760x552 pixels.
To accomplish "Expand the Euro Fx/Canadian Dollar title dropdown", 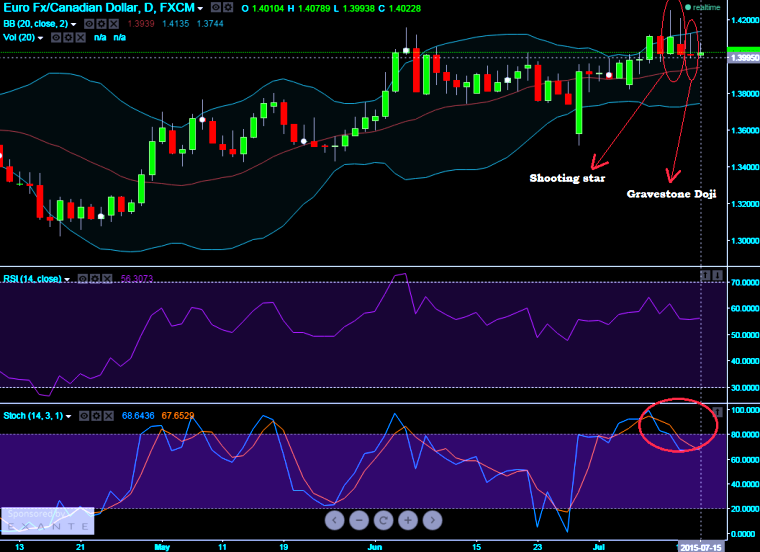I will [x=200, y=9].
